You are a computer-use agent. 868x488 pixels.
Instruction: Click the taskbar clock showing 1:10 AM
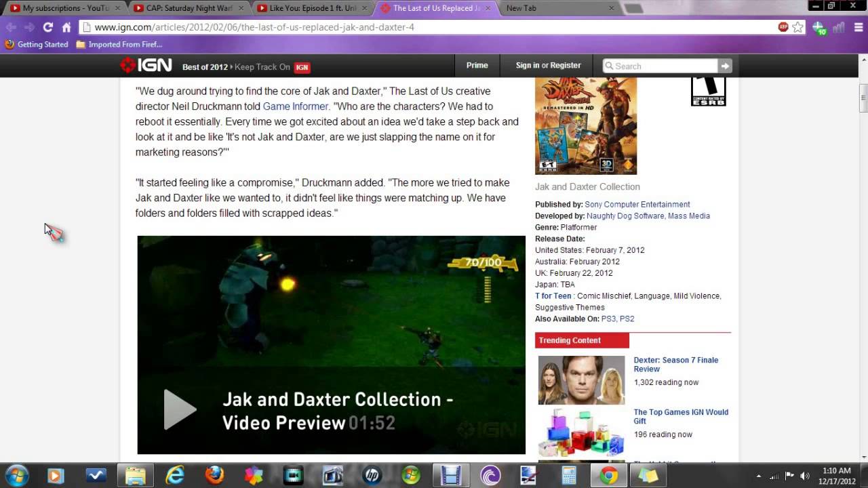[x=837, y=476]
